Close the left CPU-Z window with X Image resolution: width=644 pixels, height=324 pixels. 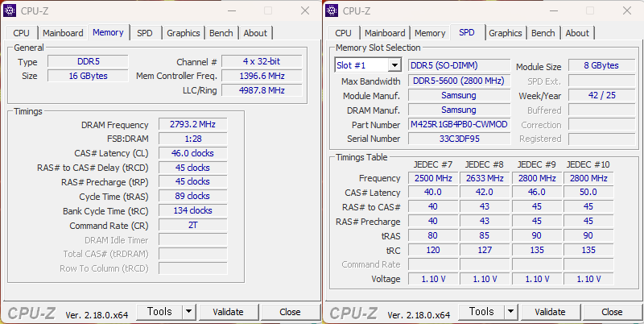[x=305, y=10]
